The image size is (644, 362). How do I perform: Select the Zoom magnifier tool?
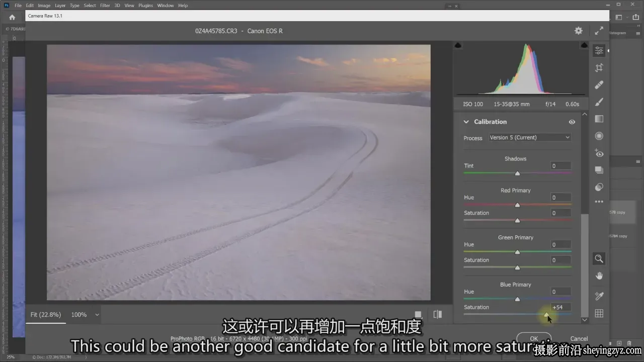click(x=599, y=258)
